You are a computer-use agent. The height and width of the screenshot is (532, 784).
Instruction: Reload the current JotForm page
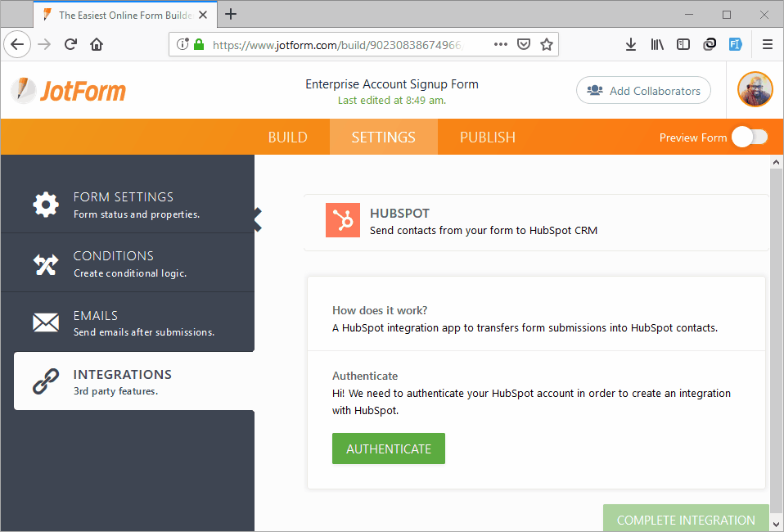click(x=70, y=44)
